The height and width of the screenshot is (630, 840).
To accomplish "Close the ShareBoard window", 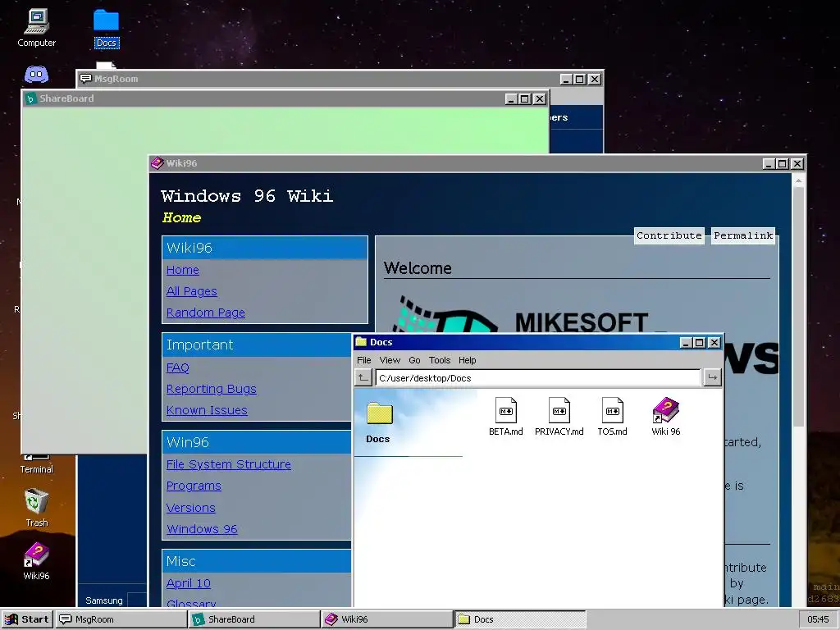I will (540, 98).
